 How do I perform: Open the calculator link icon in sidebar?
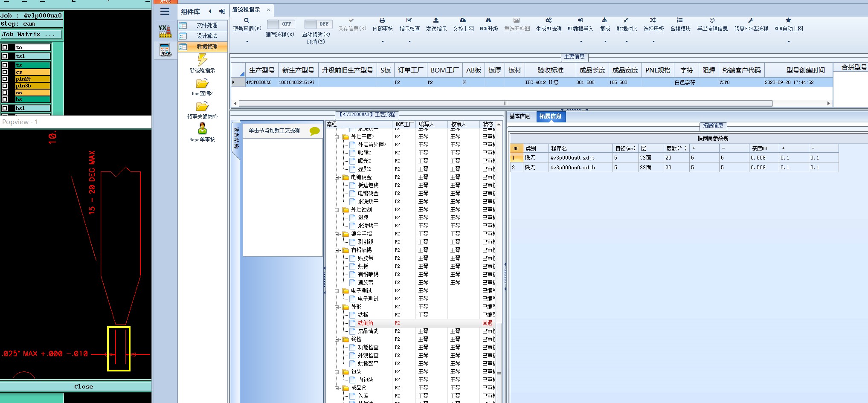(x=165, y=50)
